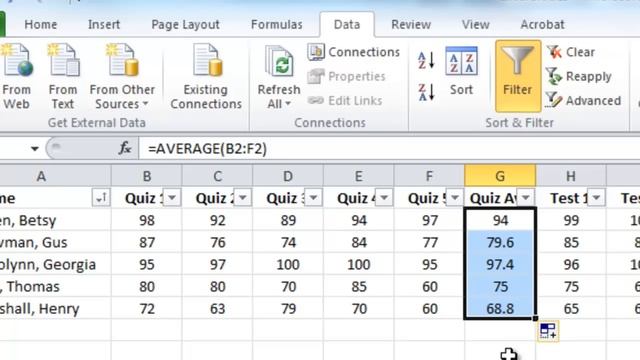Open the Name column sort filter dropdown
Viewport: 640px width, 360px height.
click(101, 198)
